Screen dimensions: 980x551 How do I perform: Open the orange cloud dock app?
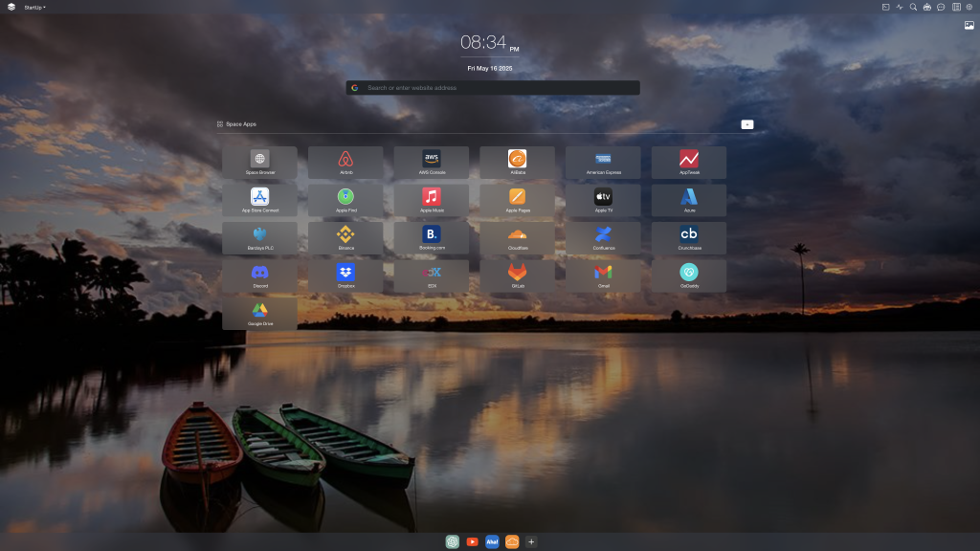click(x=512, y=541)
